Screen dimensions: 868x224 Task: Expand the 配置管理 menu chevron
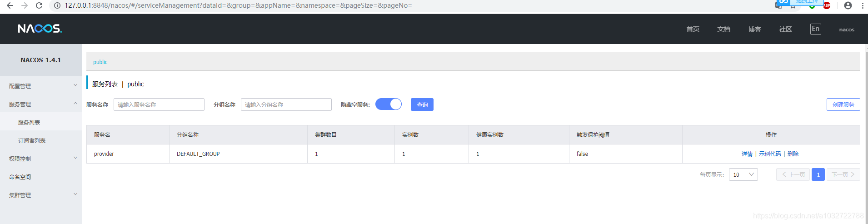[75, 85]
